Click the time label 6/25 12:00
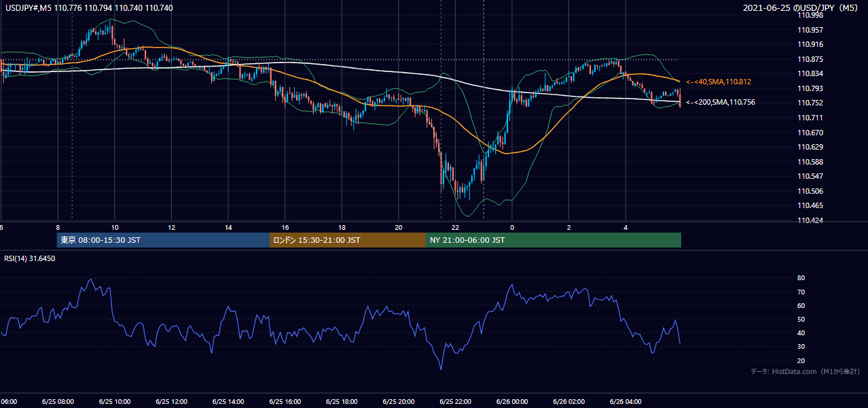The width and height of the screenshot is (868, 408). [x=171, y=402]
